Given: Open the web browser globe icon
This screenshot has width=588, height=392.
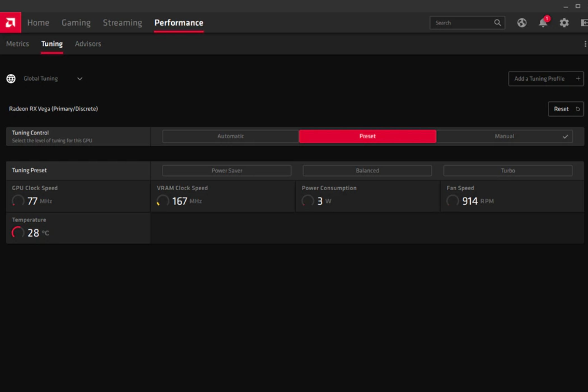Looking at the screenshot, I should (522, 23).
